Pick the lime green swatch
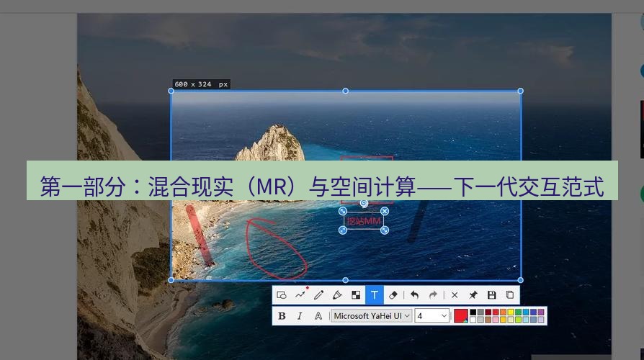 (519, 320)
